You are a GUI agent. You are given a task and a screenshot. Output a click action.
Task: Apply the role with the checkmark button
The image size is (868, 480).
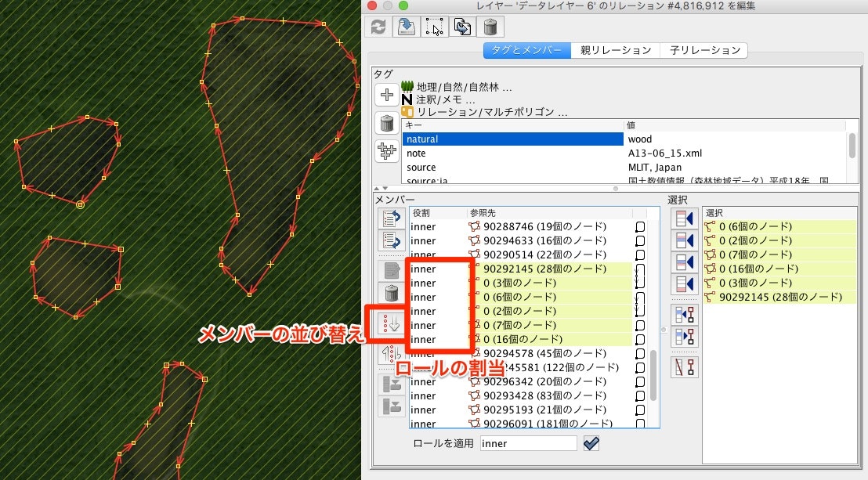click(x=591, y=442)
